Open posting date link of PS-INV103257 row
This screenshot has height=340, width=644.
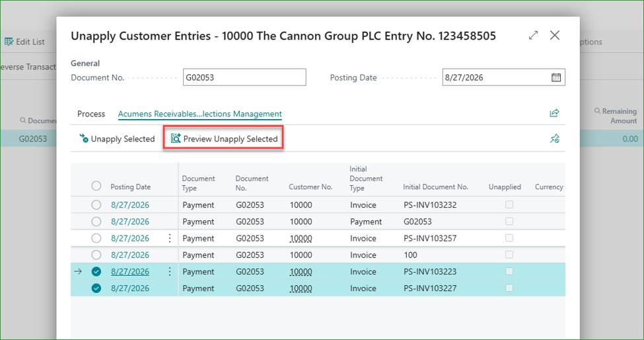(x=129, y=238)
